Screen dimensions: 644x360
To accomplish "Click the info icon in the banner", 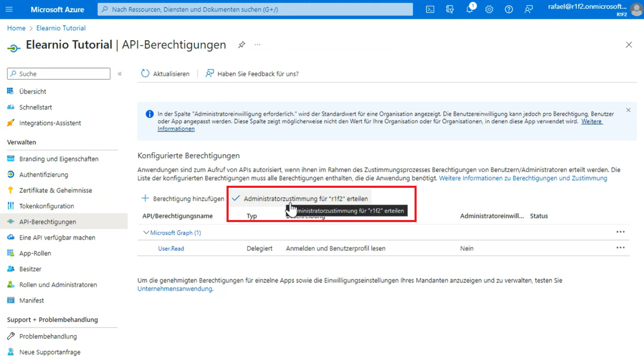I will 149,114.
